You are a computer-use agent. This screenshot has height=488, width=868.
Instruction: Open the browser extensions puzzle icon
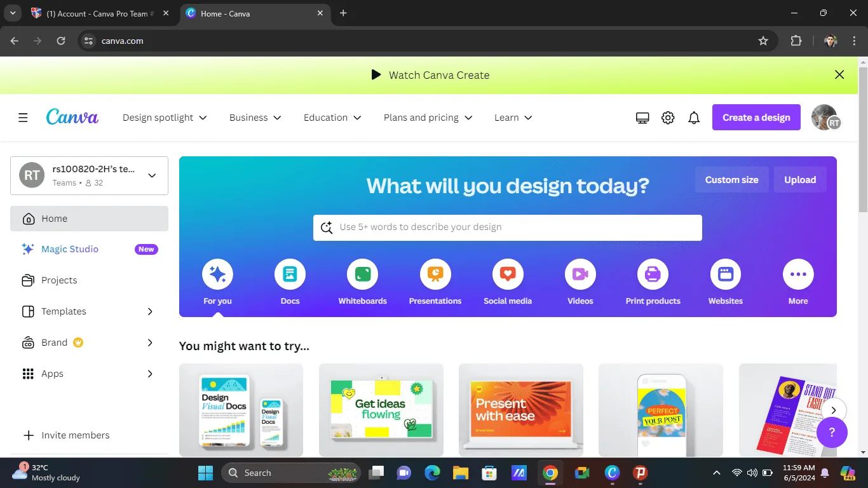[796, 41]
